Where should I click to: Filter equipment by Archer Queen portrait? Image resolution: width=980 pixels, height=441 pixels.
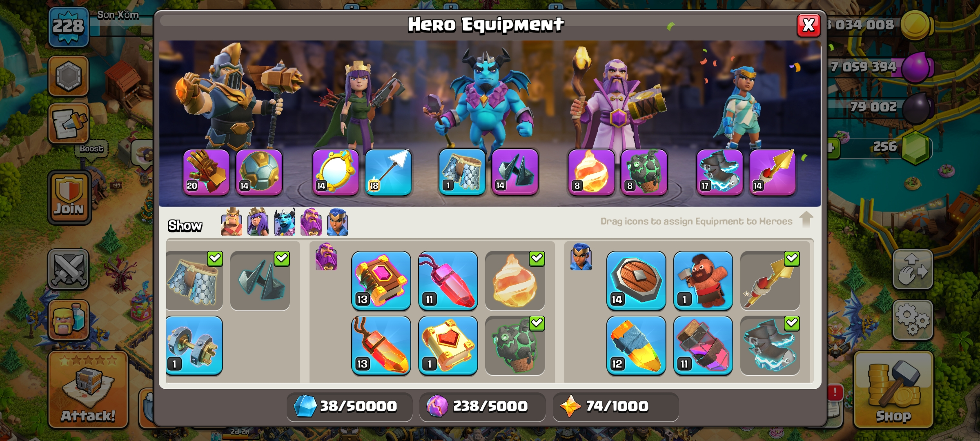258,222
